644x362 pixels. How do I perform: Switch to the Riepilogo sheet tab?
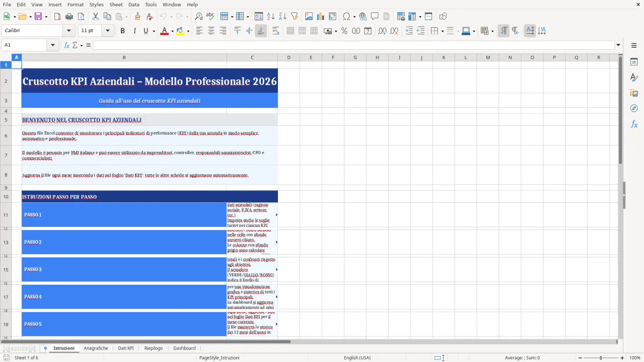(153, 348)
